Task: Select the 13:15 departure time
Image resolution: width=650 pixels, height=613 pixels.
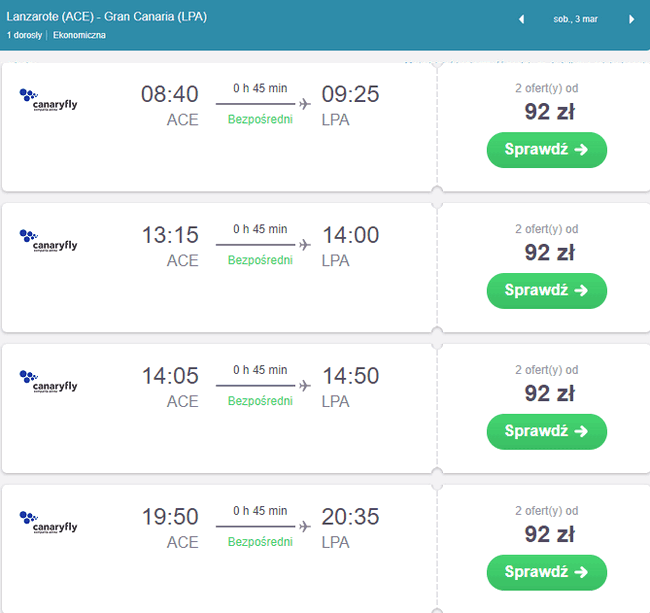Action: point(170,235)
